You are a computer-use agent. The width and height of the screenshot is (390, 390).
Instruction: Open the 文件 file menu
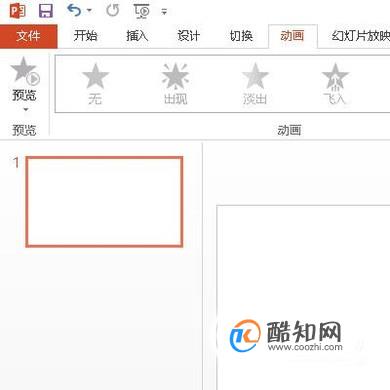29,36
